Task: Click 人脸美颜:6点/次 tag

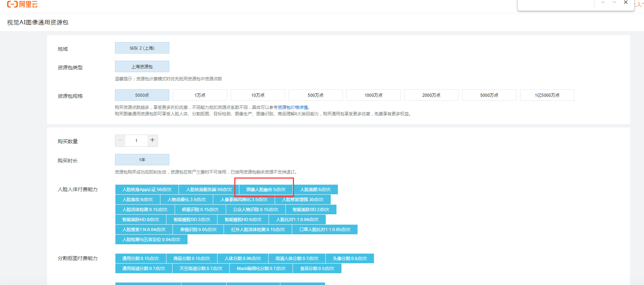Action: pyautogui.click(x=315, y=189)
